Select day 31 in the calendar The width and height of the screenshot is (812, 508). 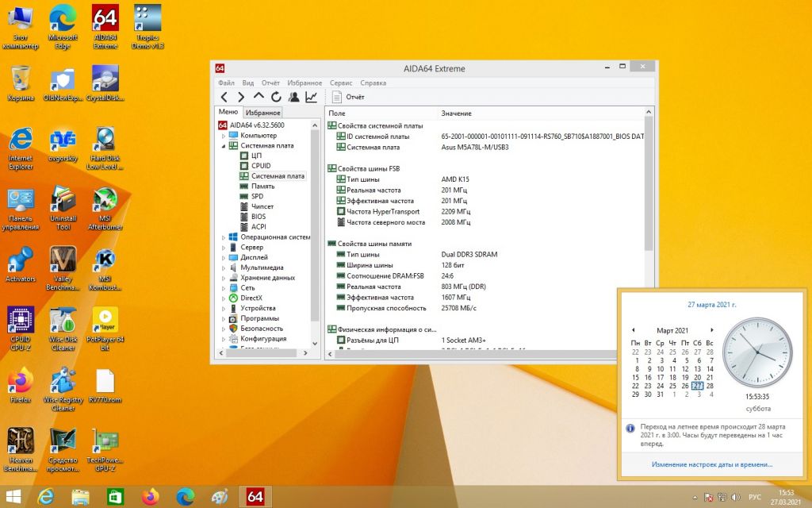point(661,394)
